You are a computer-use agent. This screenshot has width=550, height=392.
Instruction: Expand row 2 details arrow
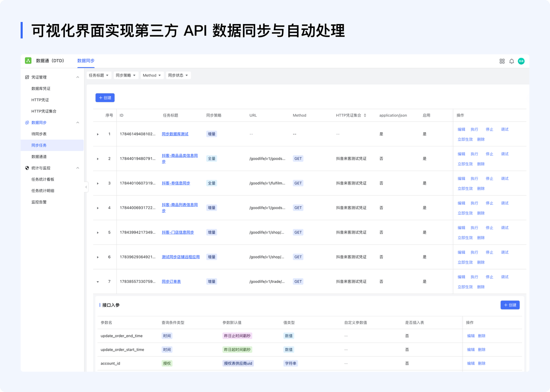(x=98, y=159)
